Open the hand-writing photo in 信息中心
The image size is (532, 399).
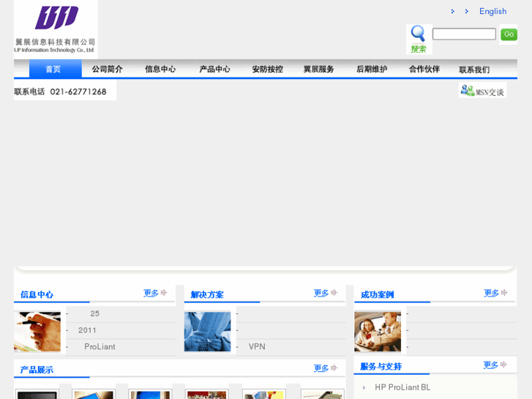click(x=37, y=332)
